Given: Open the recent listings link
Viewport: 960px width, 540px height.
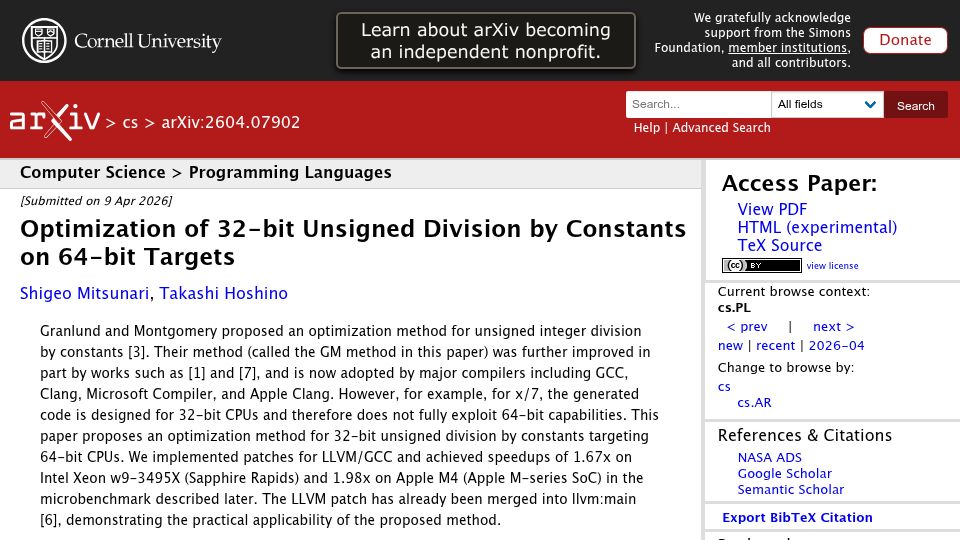Looking at the screenshot, I should tap(775, 345).
